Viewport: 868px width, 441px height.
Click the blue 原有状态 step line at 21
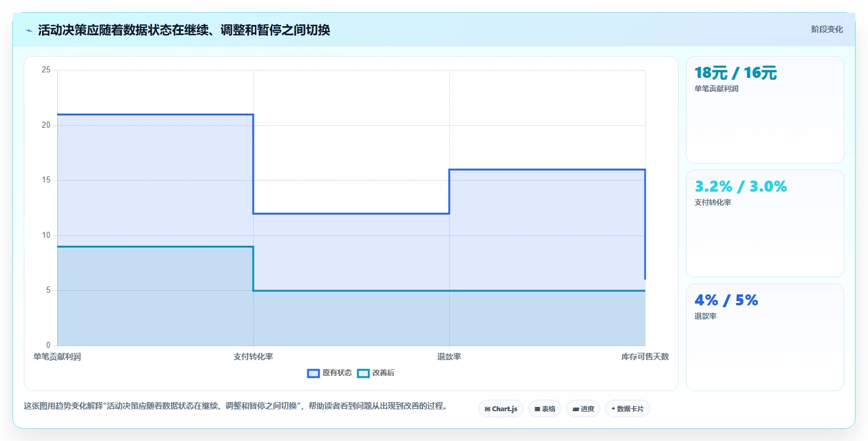(x=155, y=114)
